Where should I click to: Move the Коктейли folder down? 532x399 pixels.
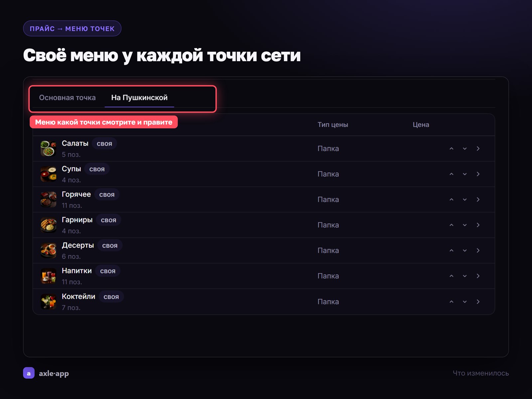tap(465, 302)
